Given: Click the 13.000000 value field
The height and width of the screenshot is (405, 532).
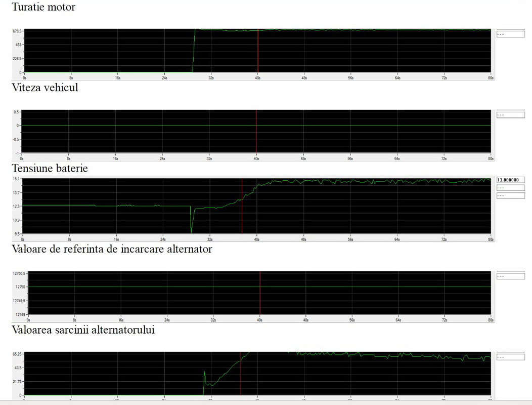Looking at the screenshot, I should coord(511,180).
